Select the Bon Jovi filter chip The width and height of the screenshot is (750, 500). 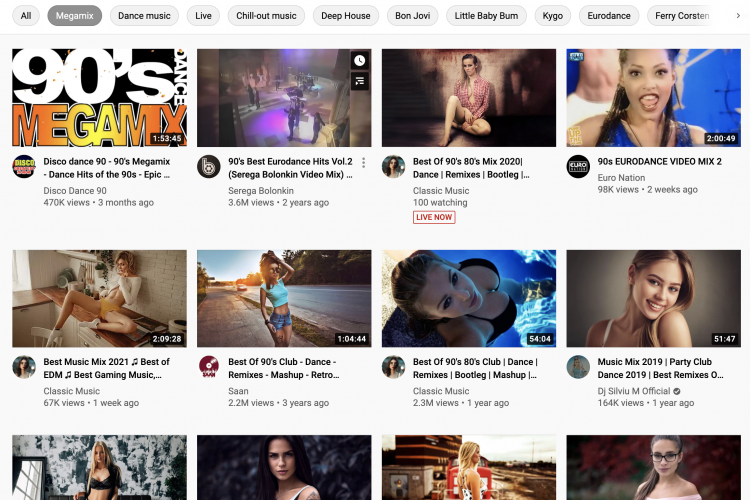click(x=413, y=16)
